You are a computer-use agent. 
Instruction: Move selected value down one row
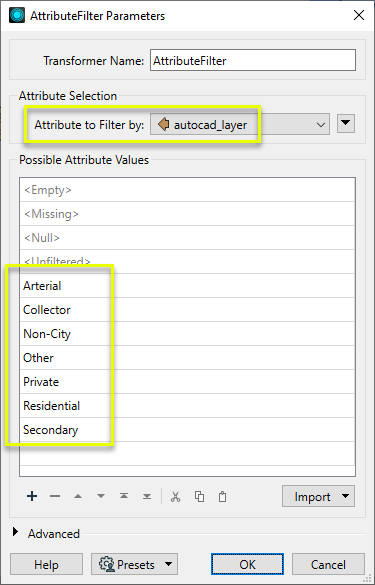click(101, 496)
